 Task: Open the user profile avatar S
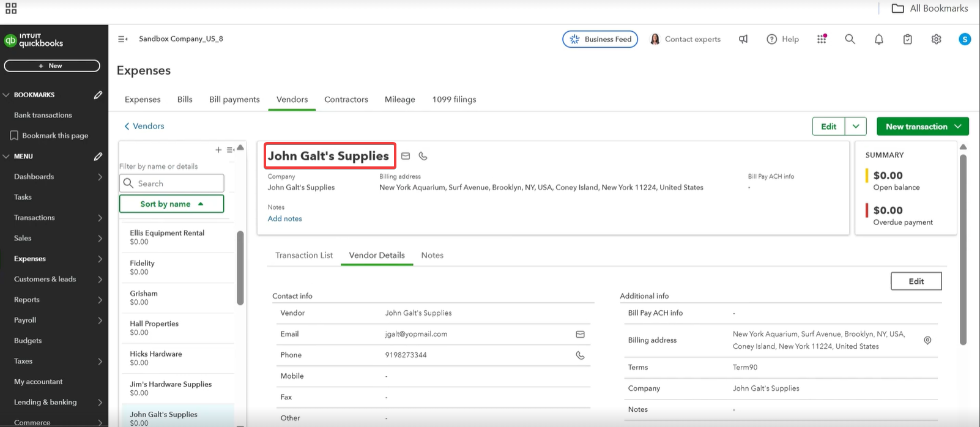(965, 39)
